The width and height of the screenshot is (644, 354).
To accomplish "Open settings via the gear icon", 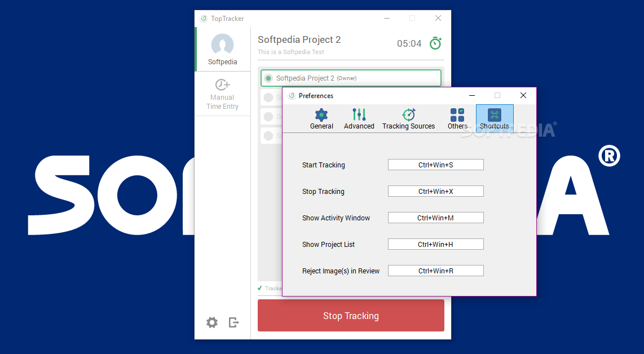I will coord(212,322).
